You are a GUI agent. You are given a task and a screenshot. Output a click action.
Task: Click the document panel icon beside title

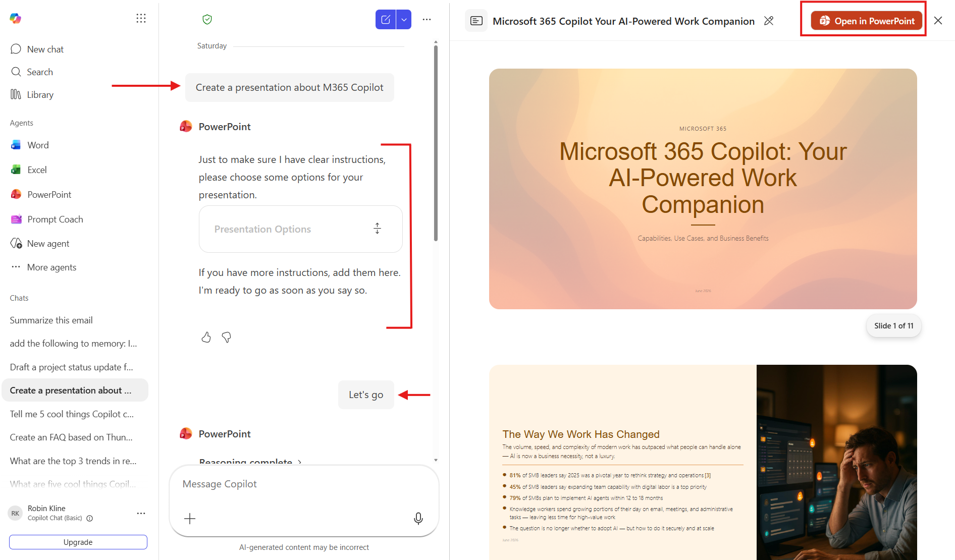[476, 21]
